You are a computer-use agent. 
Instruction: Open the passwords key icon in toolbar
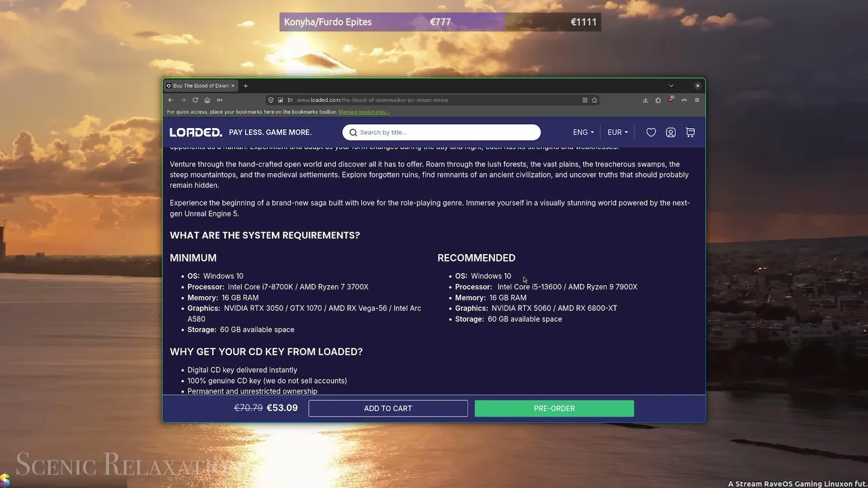tap(220, 100)
